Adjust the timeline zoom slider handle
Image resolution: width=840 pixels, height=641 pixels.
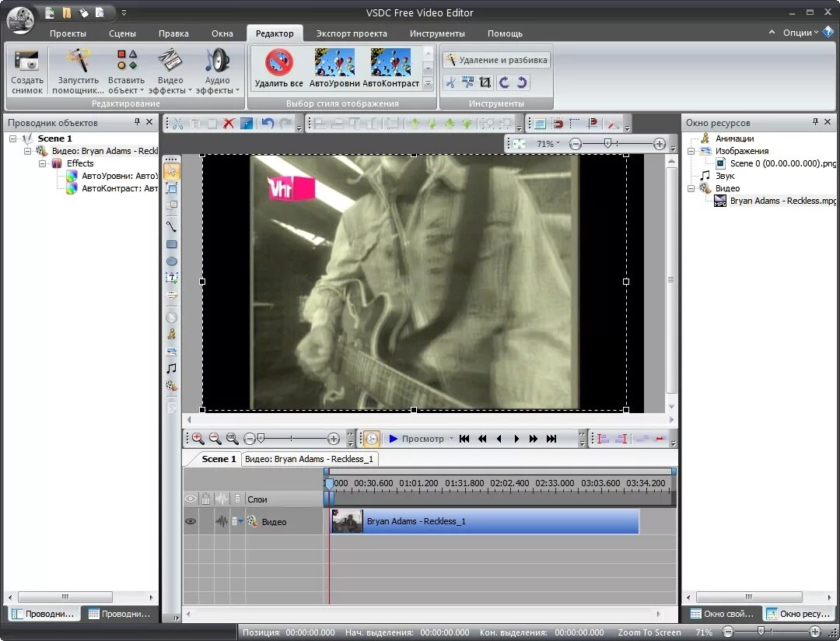(x=261, y=439)
